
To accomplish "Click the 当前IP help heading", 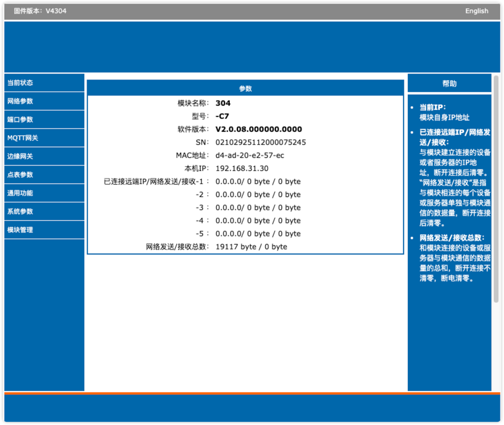I will [x=432, y=107].
